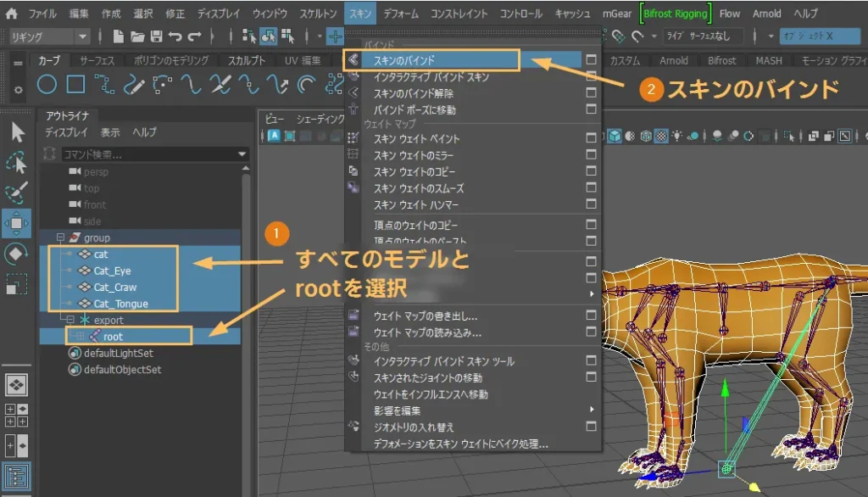Choose バインド ポーズに移動 from the menu
The width and height of the screenshot is (868, 497).
[414, 109]
